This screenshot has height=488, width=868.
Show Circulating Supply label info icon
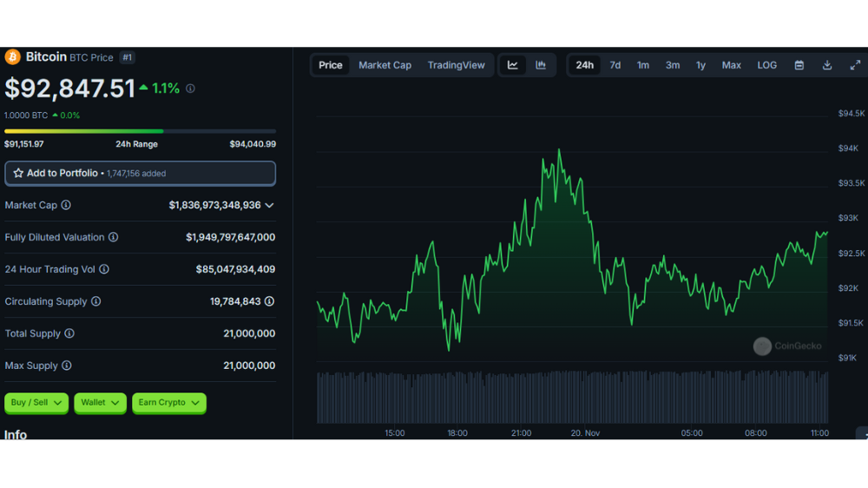tap(96, 301)
